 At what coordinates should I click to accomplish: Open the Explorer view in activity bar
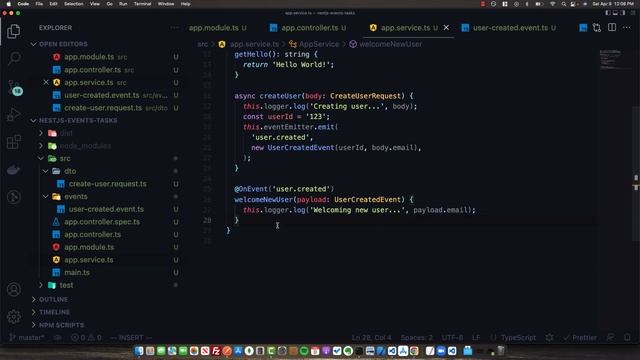pyautogui.click(x=13, y=31)
